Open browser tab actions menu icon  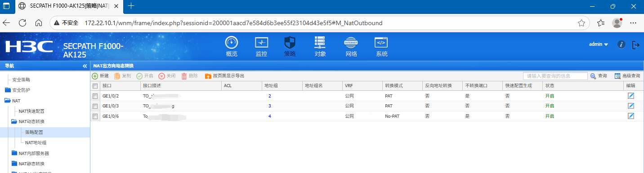pyautogui.click(x=6, y=6)
